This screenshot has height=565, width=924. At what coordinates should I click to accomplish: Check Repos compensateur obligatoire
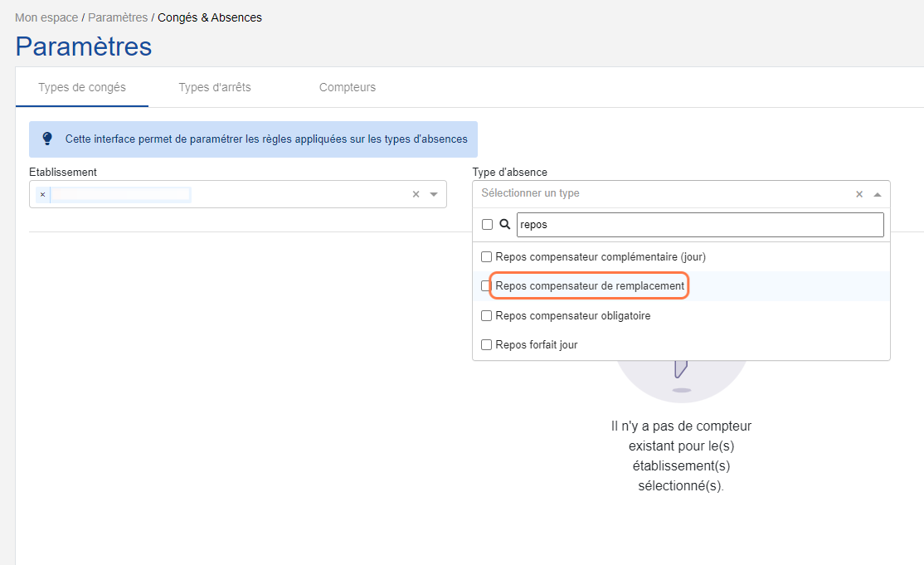click(x=486, y=316)
